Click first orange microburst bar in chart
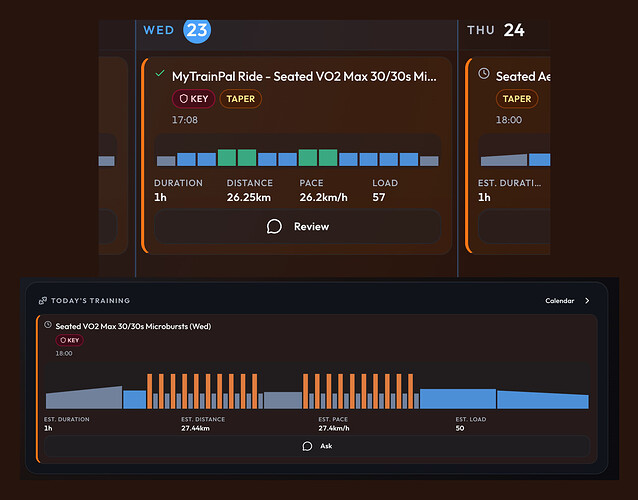 [x=149, y=391]
